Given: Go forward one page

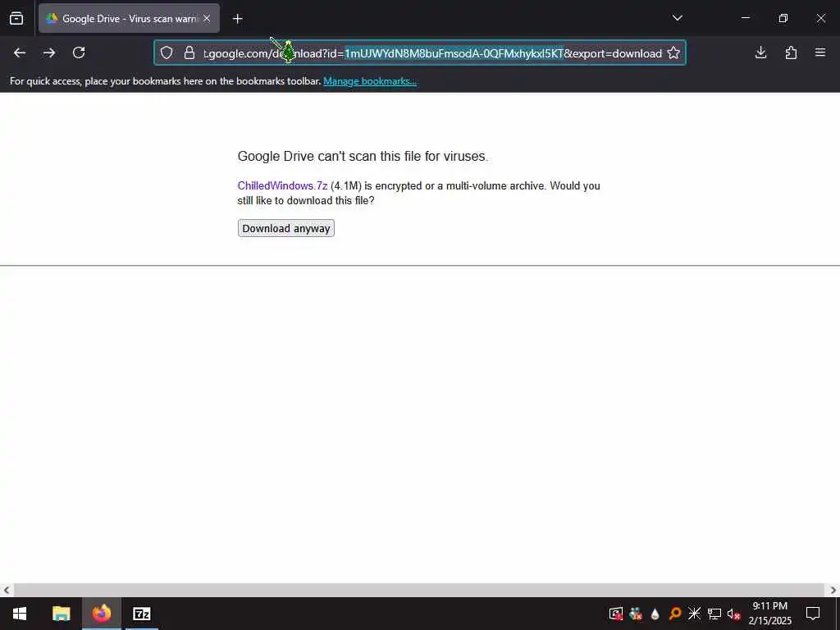Looking at the screenshot, I should tap(49, 52).
